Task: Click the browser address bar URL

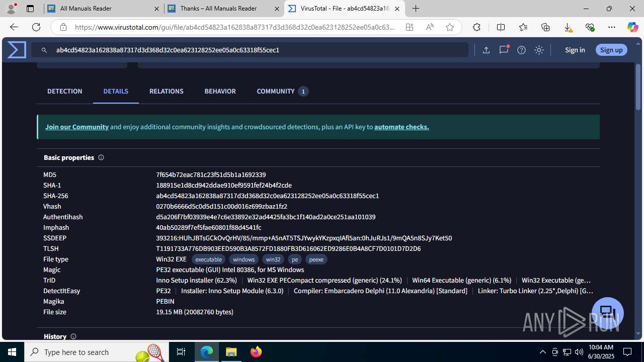Action: pyautogui.click(x=235, y=27)
